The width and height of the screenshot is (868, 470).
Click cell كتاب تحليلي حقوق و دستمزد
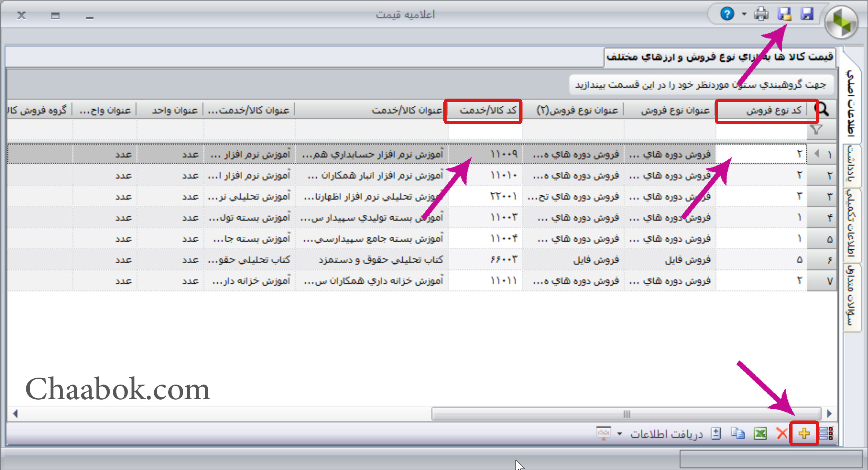tap(372, 260)
